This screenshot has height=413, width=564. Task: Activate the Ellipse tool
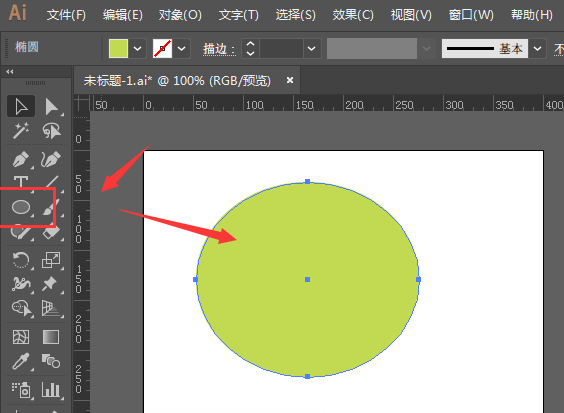21,207
